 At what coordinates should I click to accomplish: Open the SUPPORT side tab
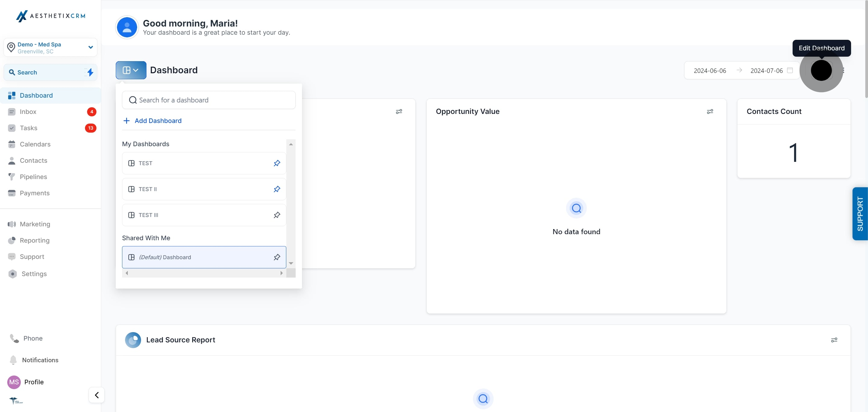pos(860,214)
